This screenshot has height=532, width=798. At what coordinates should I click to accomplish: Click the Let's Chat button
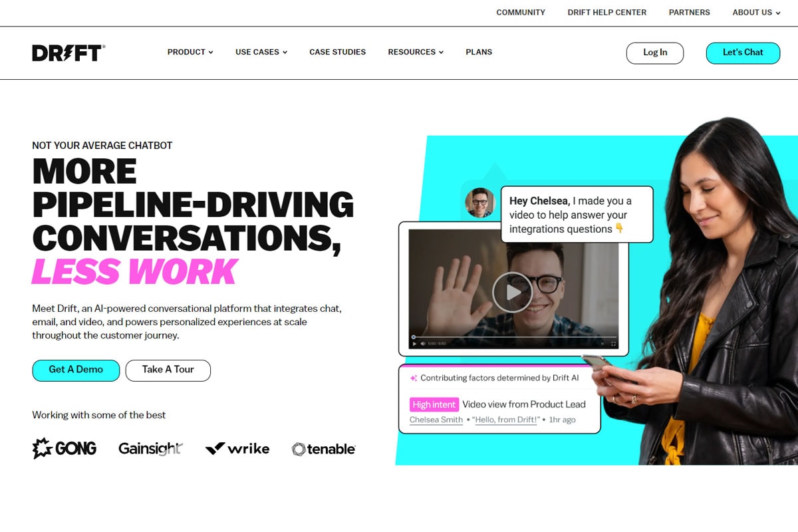pyautogui.click(x=743, y=53)
